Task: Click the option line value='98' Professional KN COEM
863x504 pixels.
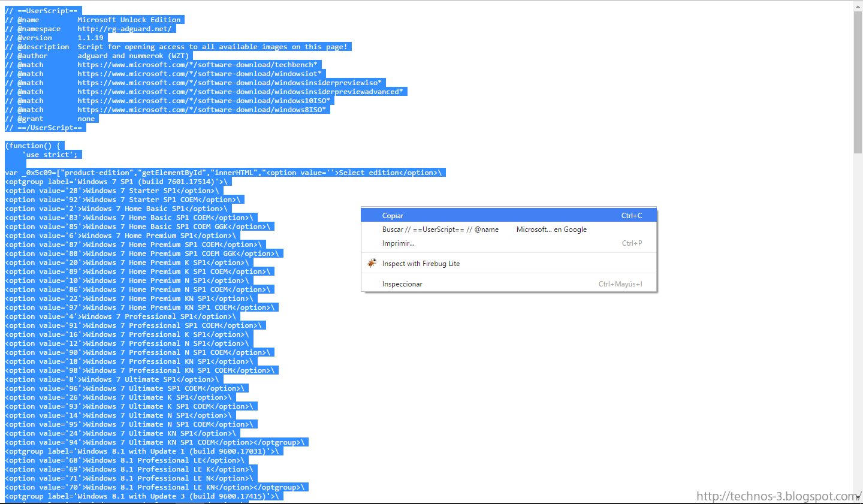Action: tap(140, 370)
